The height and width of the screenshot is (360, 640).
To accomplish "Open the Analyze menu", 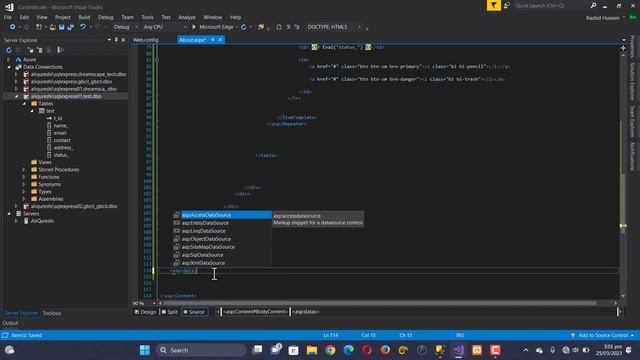I will [x=187, y=17].
